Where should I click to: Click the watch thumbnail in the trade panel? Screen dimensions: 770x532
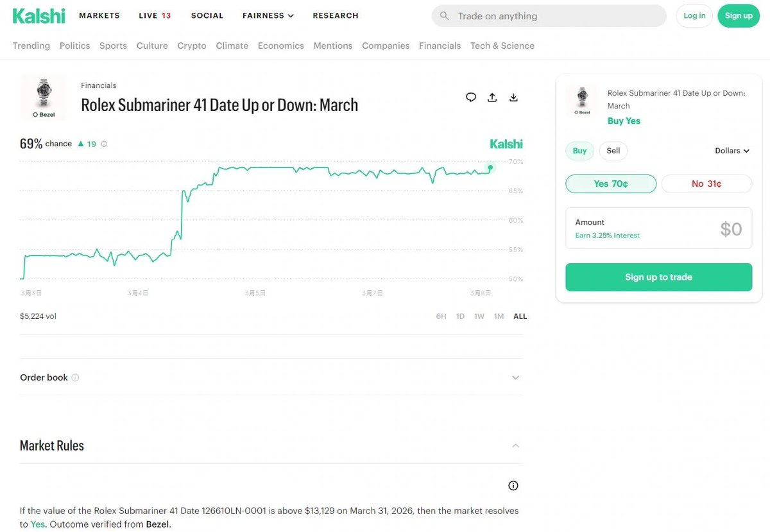(583, 100)
